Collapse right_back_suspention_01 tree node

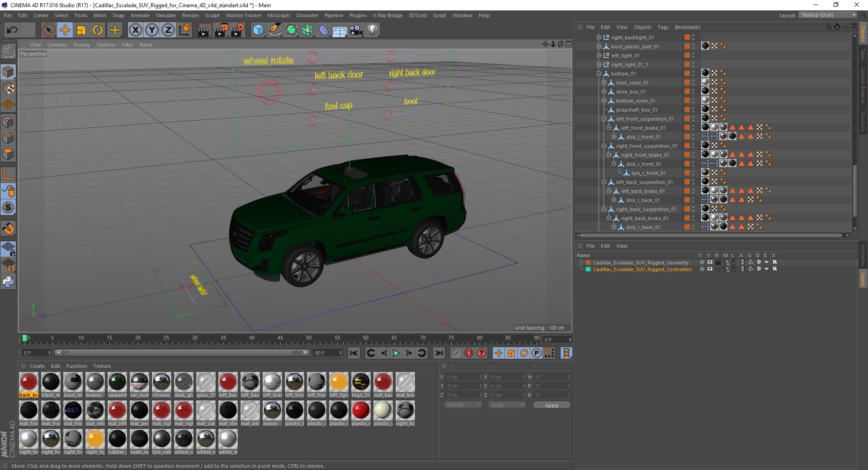click(604, 209)
